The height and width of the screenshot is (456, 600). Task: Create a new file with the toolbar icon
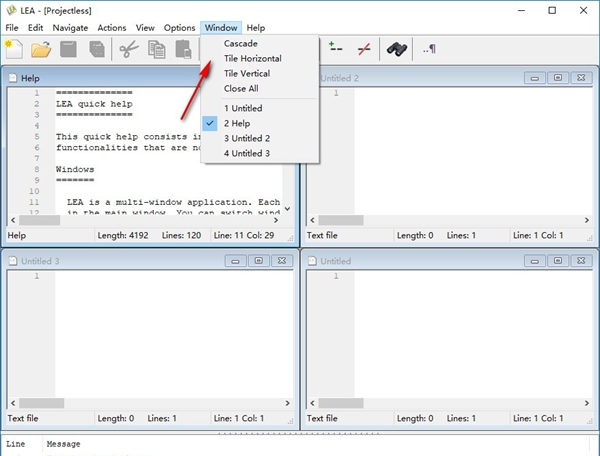click(x=14, y=49)
